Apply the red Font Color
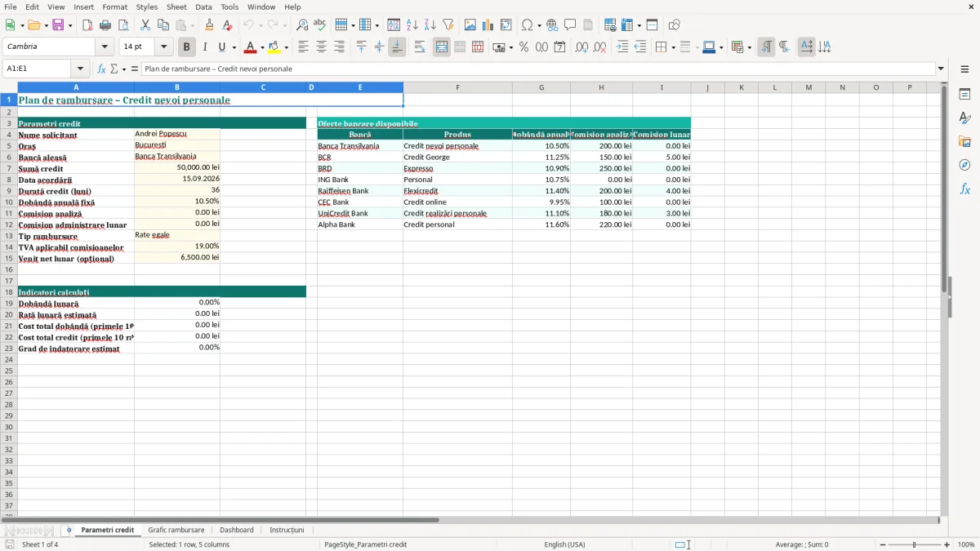 [x=252, y=47]
